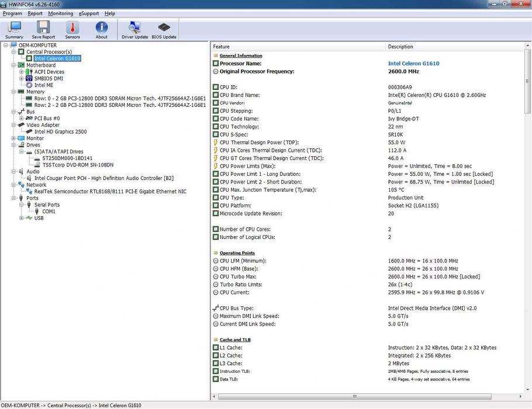Select memory module Row: 2

pos(120,105)
